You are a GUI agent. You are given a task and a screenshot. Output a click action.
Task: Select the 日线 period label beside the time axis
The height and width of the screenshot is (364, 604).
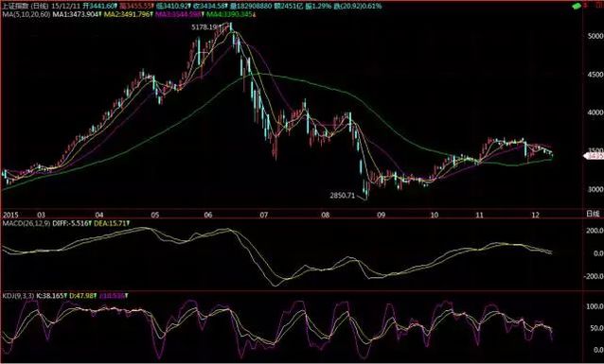coord(592,214)
